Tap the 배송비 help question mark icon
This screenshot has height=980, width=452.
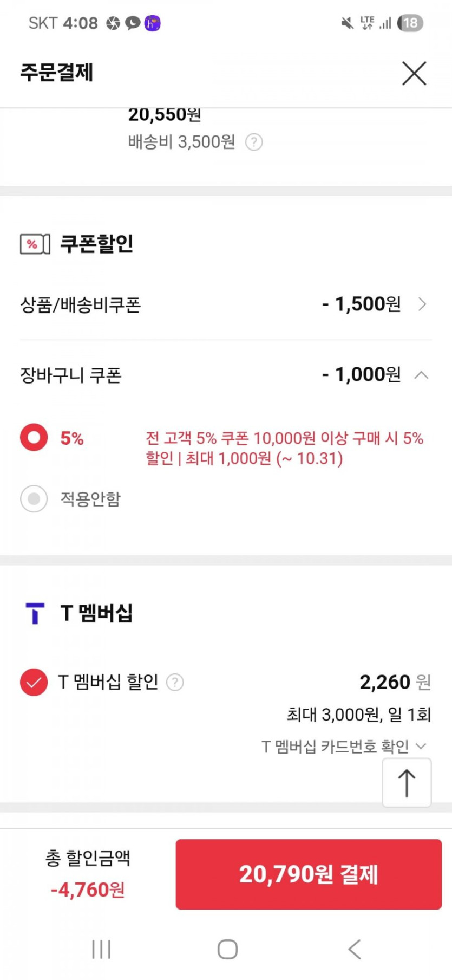254,142
